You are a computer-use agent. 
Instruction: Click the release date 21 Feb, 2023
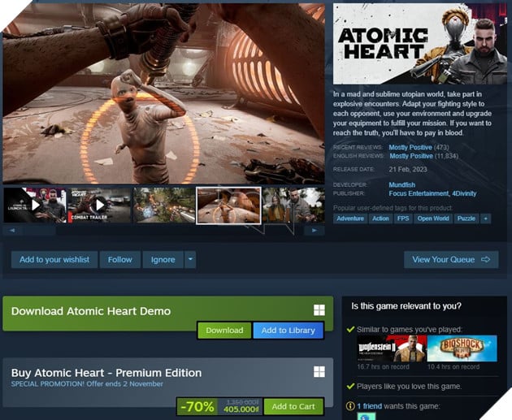click(x=408, y=169)
